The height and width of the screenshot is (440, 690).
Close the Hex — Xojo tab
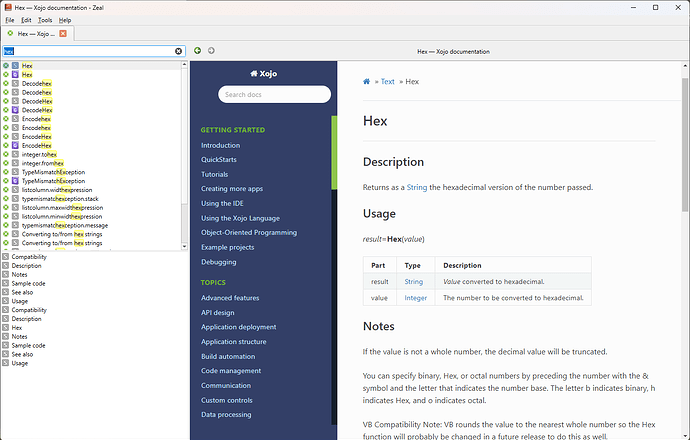[x=63, y=33]
